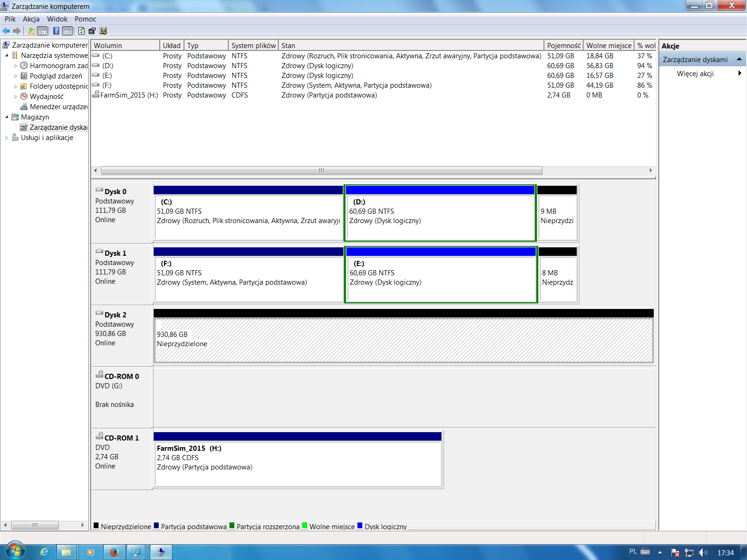Select the (D:) logical drive on Dysk 0
Image resolution: width=747 pixels, height=560 pixels.
pos(440,213)
